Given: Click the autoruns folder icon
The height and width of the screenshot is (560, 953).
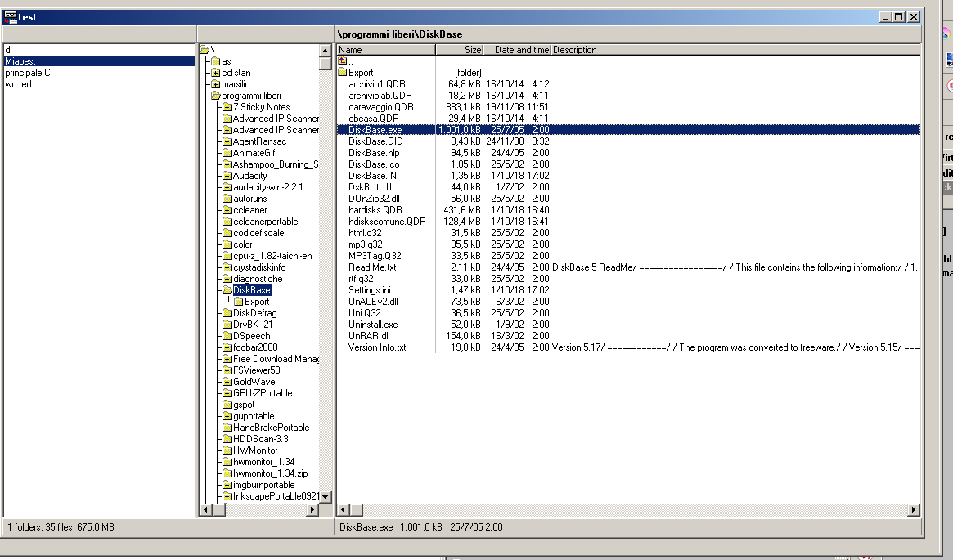Looking at the screenshot, I should [227, 199].
